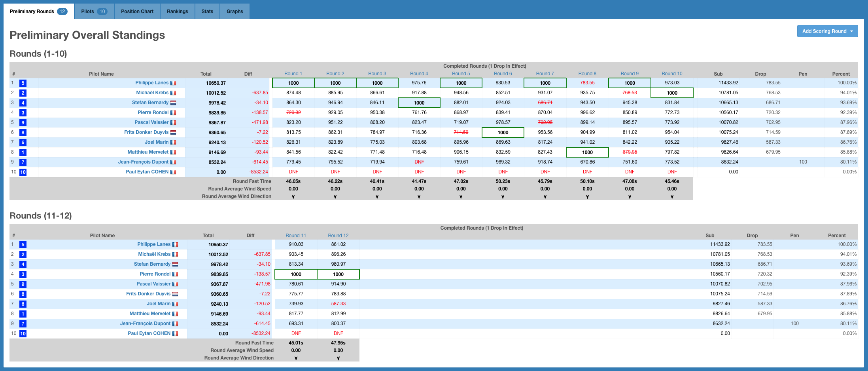Click Stefan Bernardy's Dutch flag in Rounds 11-12
Viewport: 868px width, 371px height.
tap(175, 264)
